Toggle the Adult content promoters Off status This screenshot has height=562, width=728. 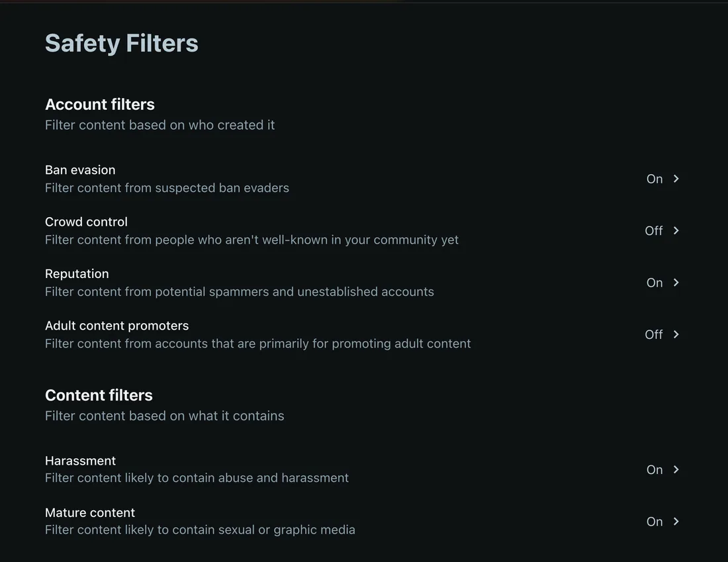coord(654,334)
